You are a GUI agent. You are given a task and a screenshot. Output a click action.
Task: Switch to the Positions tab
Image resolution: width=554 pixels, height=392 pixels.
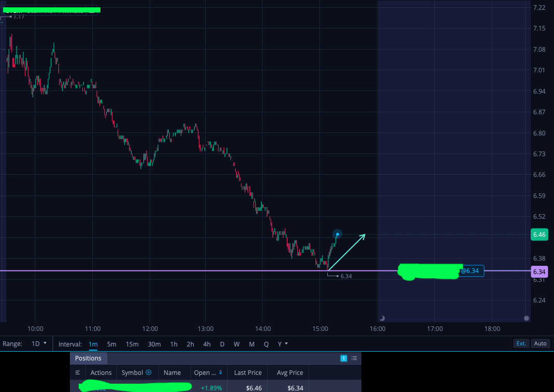88,358
